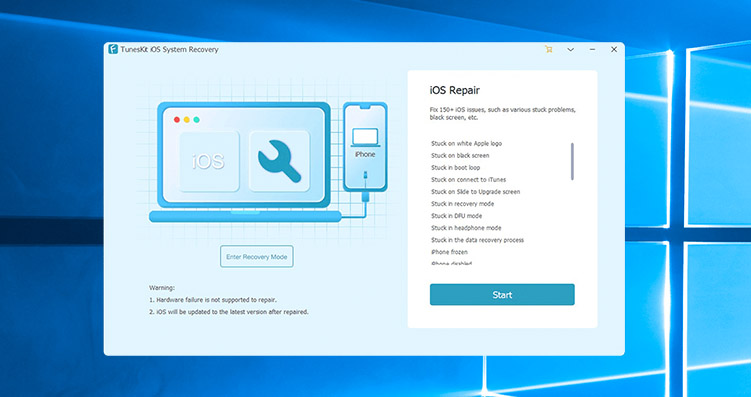Select 'Stuck on black screen' entry
Viewport: 751px width, 397px height.
[460, 156]
